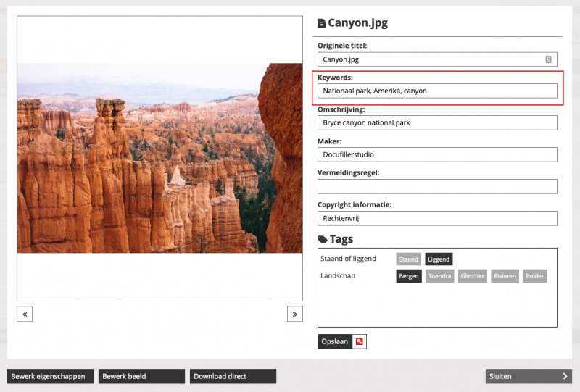
Task: Enable the Toendra landscape tag
Action: click(439, 276)
